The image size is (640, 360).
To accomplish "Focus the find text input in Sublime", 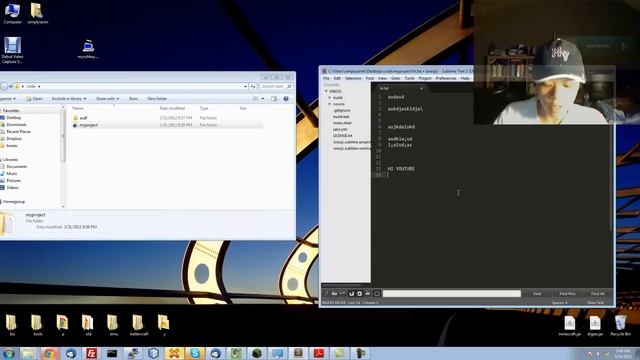I will pyautogui.click(x=452, y=293).
